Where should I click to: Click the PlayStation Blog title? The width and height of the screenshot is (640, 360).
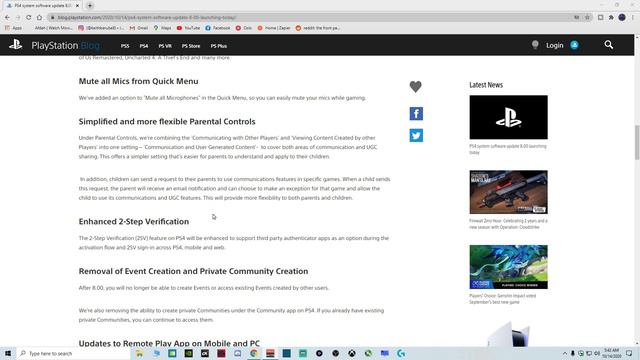tap(65, 45)
